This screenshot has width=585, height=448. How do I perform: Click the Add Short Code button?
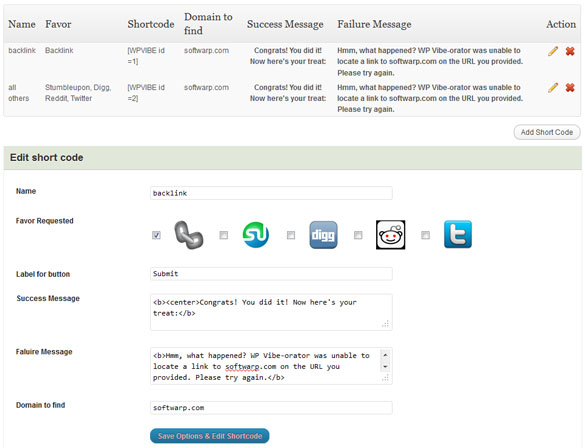[x=547, y=132]
